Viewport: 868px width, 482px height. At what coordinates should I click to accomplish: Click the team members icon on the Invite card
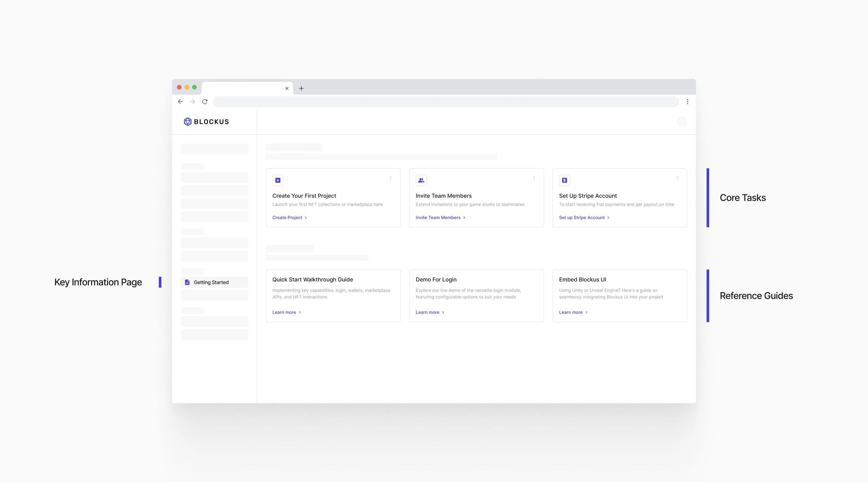tap(421, 180)
